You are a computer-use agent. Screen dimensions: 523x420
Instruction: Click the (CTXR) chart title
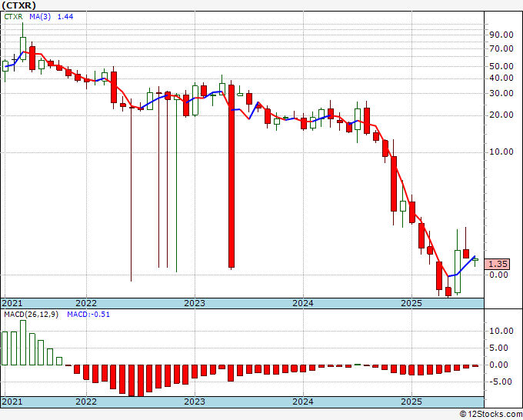[18, 5]
